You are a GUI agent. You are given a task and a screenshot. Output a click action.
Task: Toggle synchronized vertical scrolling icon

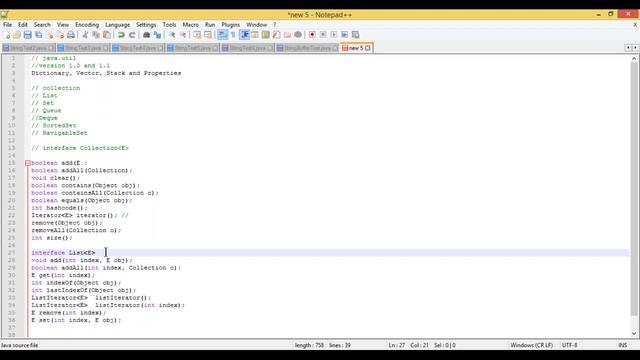click(x=197, y=35)
